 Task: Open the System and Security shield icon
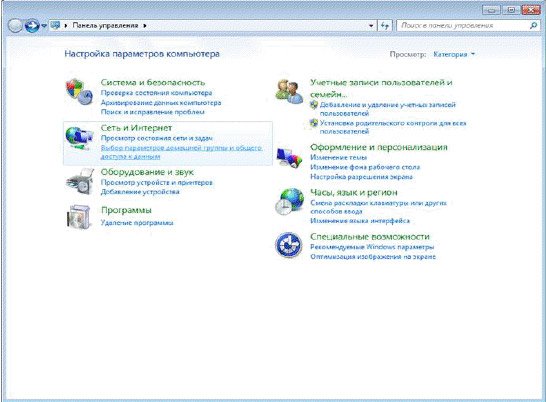pyautogui.click(x=79, y=92)
